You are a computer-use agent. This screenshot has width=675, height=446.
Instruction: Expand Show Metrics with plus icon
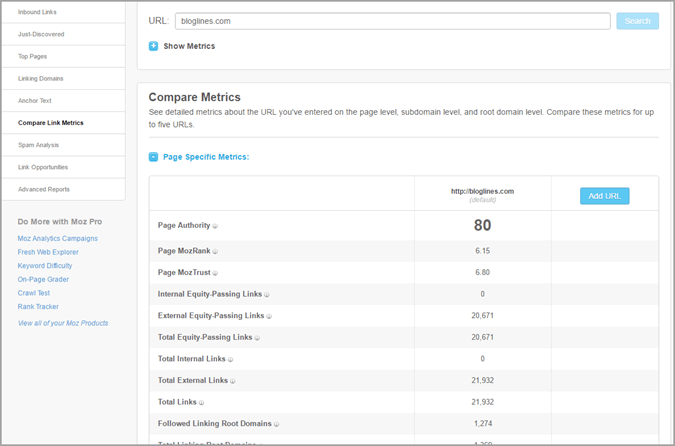[153, 46]
